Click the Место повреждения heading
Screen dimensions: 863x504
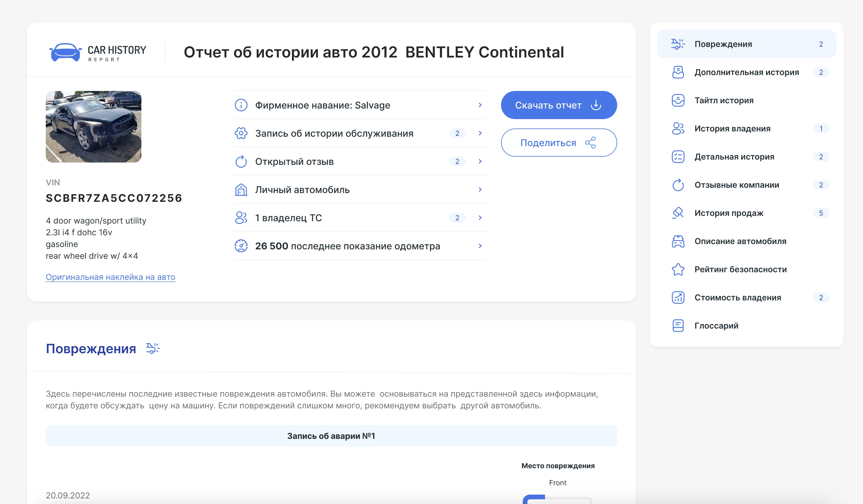coord(558,466)
